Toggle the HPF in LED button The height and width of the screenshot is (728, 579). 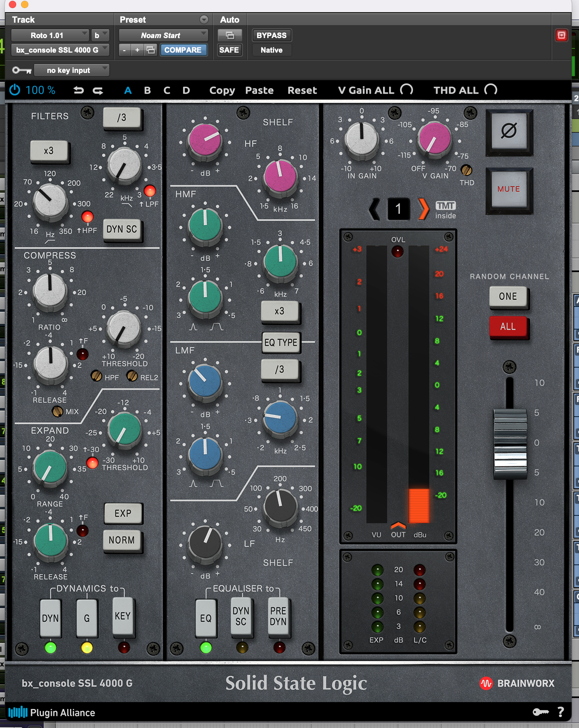pyautogui.click(x=87, y=217)
